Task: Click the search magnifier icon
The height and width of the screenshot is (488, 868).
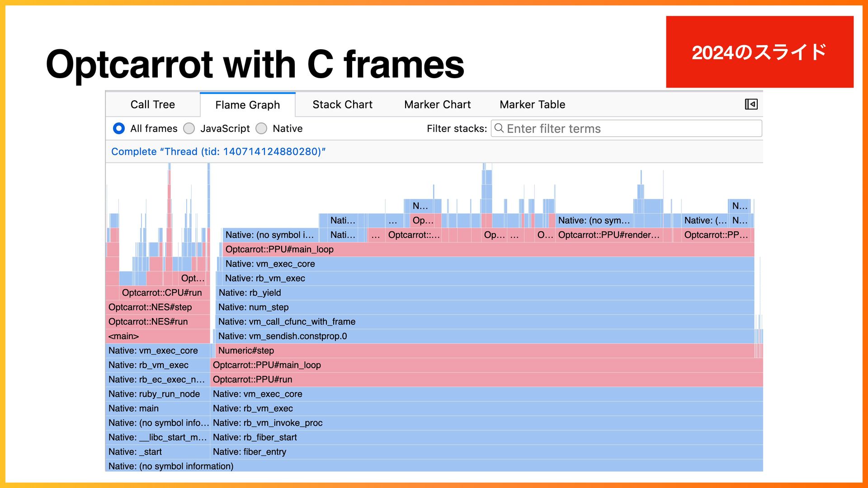Action: (499, 128)
